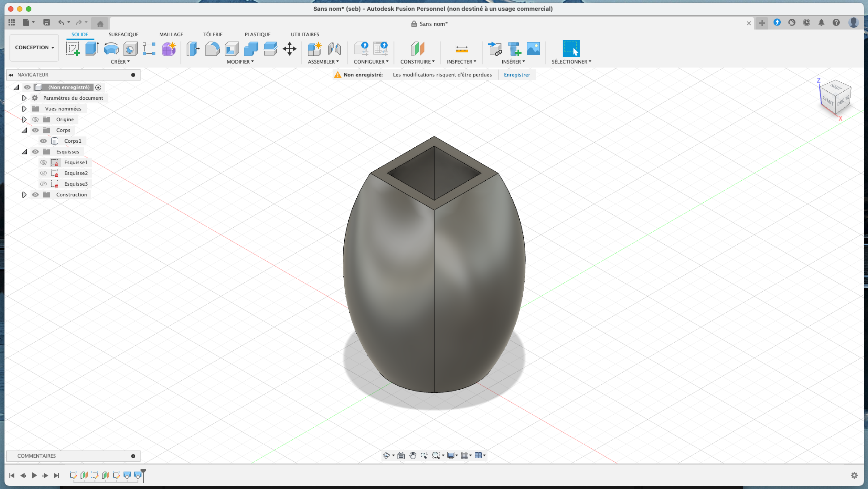The image size is (868, 489).
Task: Open the notifications bell icon
Action: [x=821, y=22]
